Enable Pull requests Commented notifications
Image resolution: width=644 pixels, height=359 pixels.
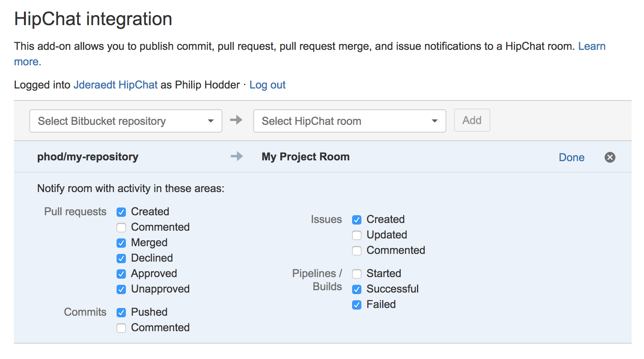121,228
